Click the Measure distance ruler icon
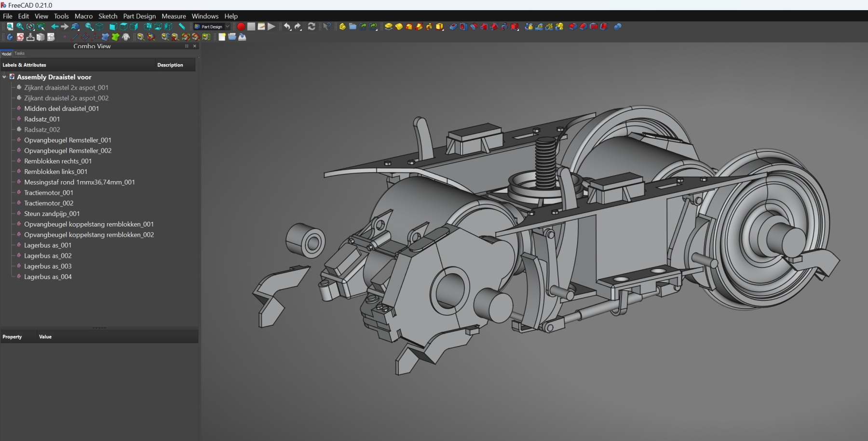The image size is (868, 441). click(x=182, y=27)
